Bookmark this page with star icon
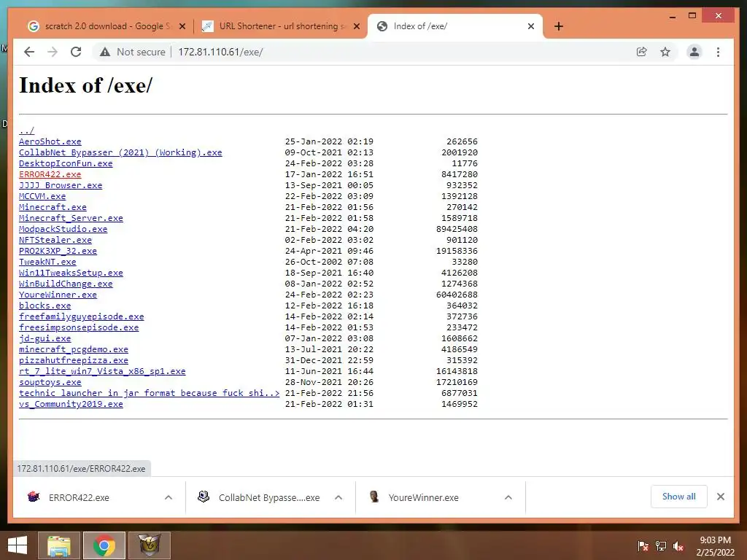This screenshot has width=747, height=560. click(x=665, y=52)
